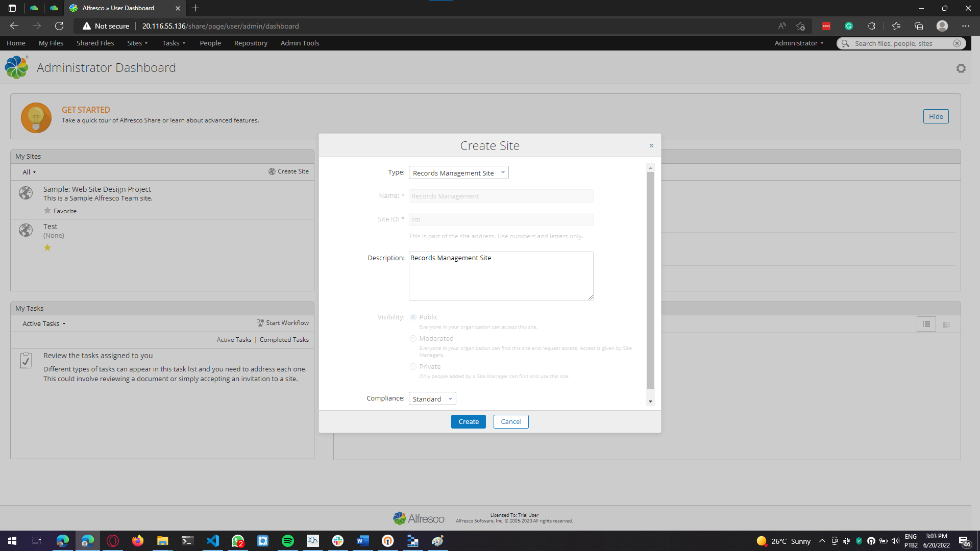
Task: Open browser Favorites list icon
Action: pyautogui.click(x=896, y=26)
